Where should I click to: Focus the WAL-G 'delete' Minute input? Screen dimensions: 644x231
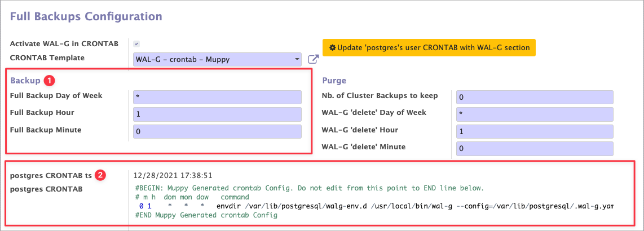click(534, 149)
